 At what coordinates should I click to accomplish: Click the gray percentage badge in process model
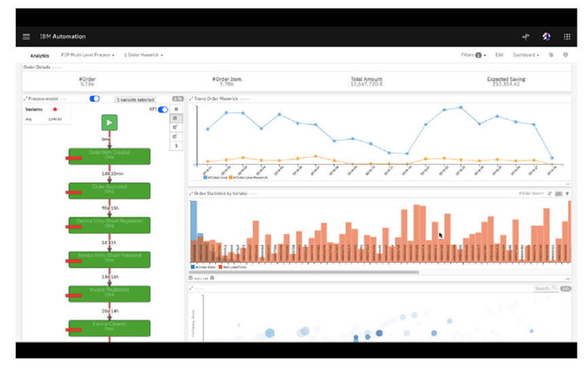[177, 99]
